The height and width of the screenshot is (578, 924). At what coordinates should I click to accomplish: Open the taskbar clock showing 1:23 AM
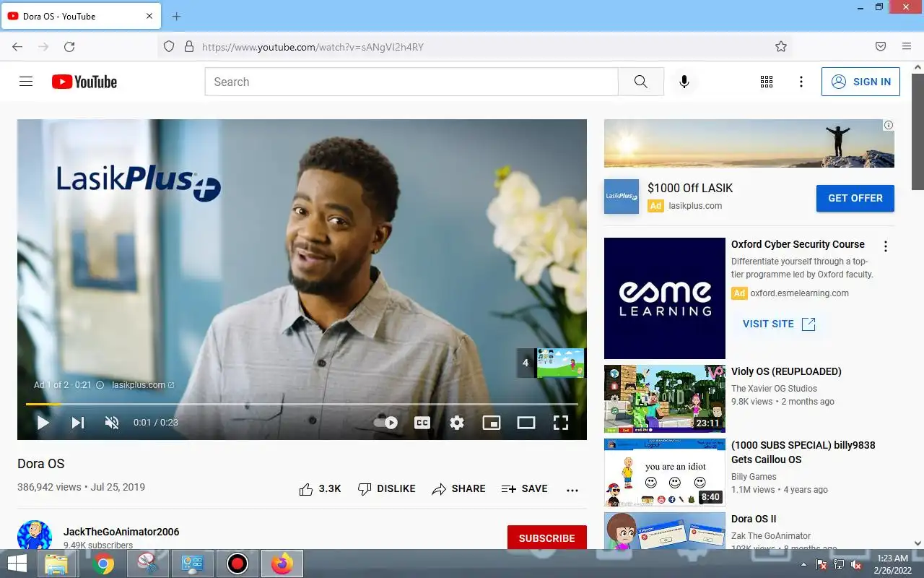coord(892,564)
